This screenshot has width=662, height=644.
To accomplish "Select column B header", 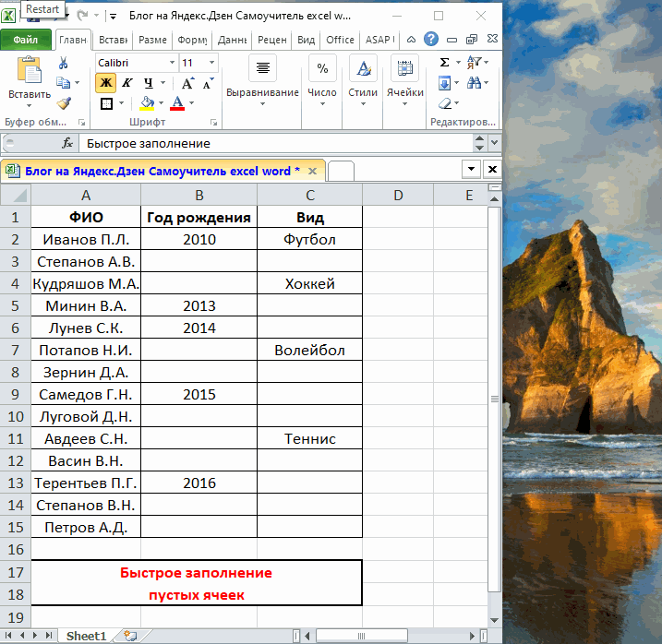I will tap(199, 195).
